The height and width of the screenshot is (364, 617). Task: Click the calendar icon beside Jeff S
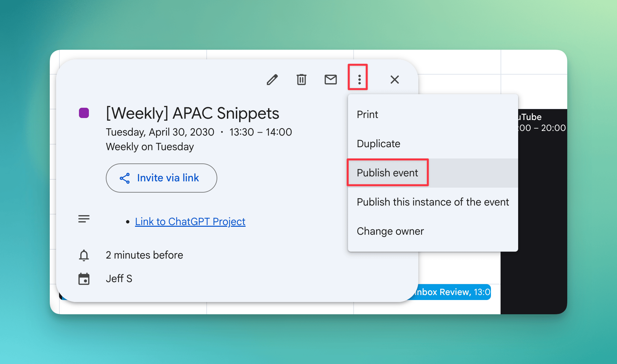pos(84,279)
